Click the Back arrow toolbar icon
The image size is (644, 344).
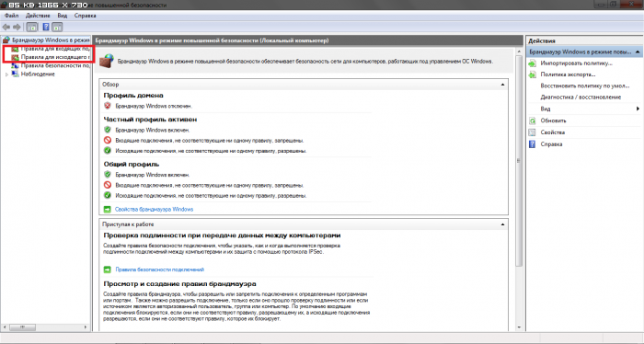pyautogui.click(x=6, y=27)
